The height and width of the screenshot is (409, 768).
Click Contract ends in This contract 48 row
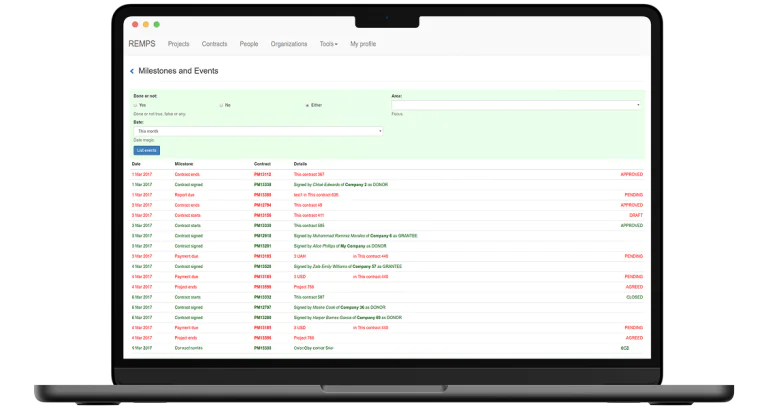coord(187,205)
